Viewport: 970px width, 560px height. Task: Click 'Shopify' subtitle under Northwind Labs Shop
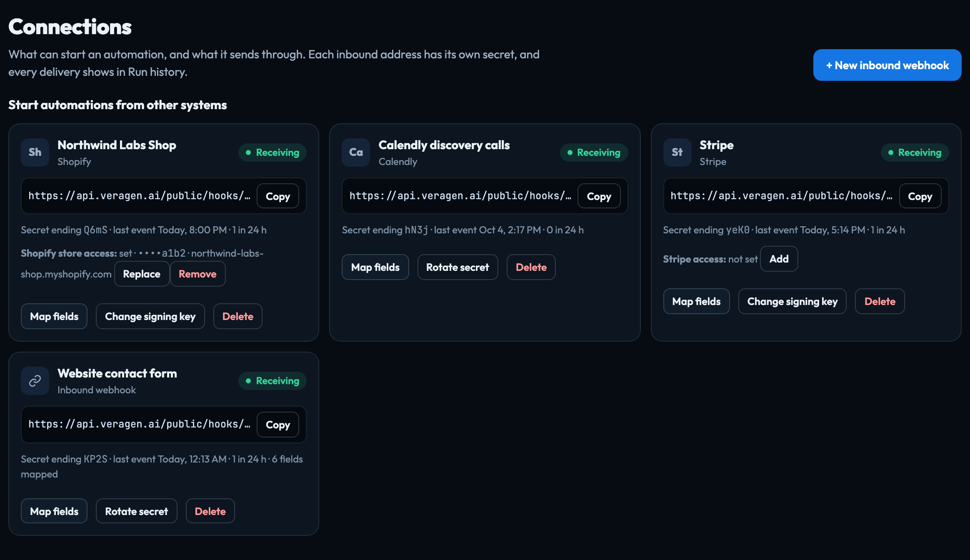pyautogui.click(x=74, y=162)
